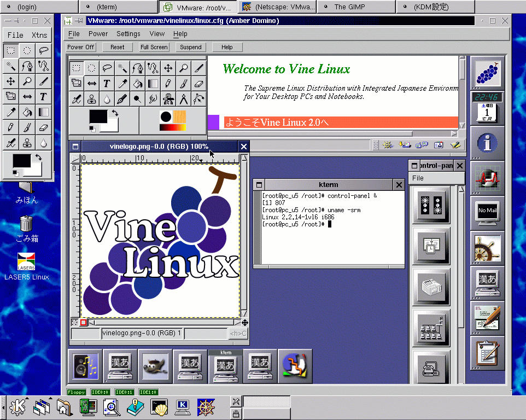This screenshot has width=526, height=420.
Task: Open the No Mail monitor in the guest dock
Action: tap(487, 213)
